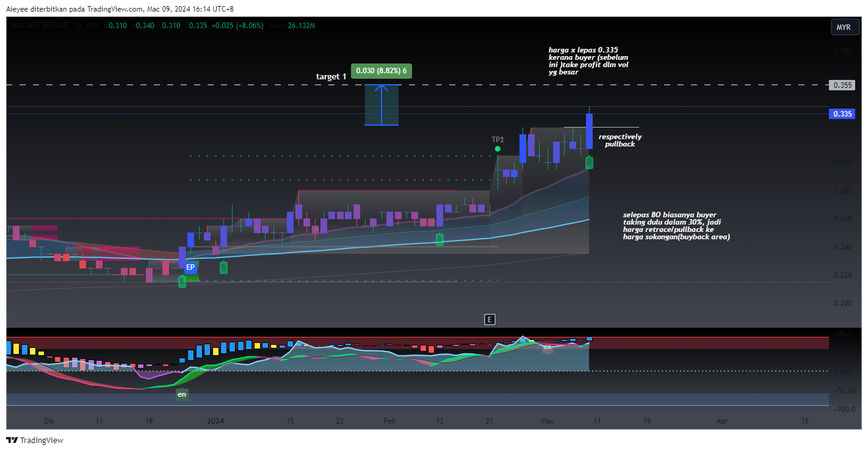The width and height of the screenshot is (868, 451).
Task: Click the '23' date axis label
Action: tap(340, 421)
